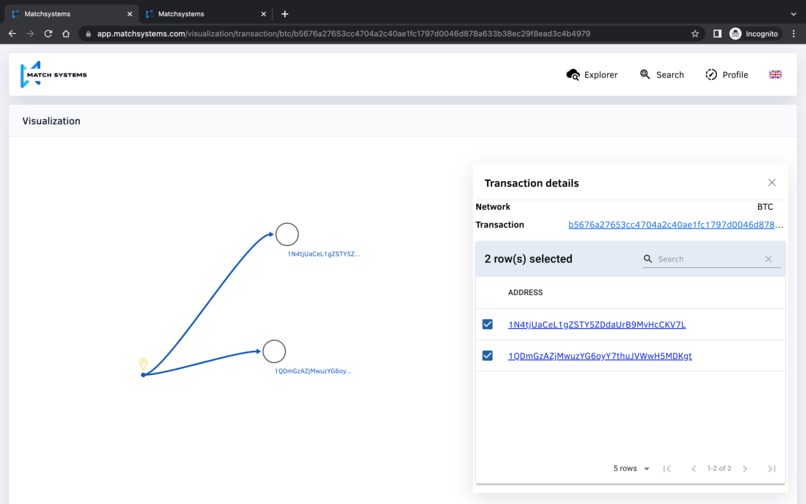Image resolution: width=806 pixels, height=504 pixels.
Task: Expand the browser tab search chevron
Action: click(x=794, y=14)
